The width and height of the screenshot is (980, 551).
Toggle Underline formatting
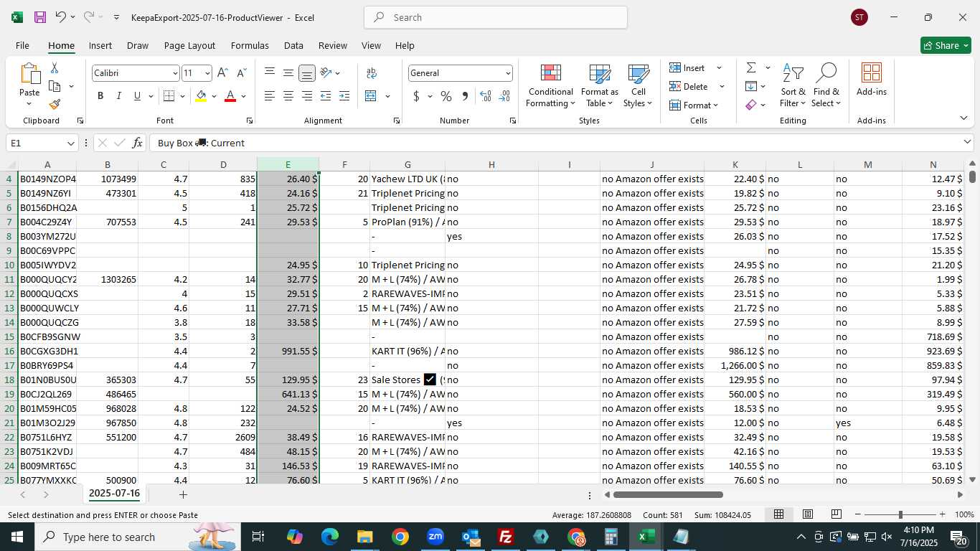pos(137,96)
